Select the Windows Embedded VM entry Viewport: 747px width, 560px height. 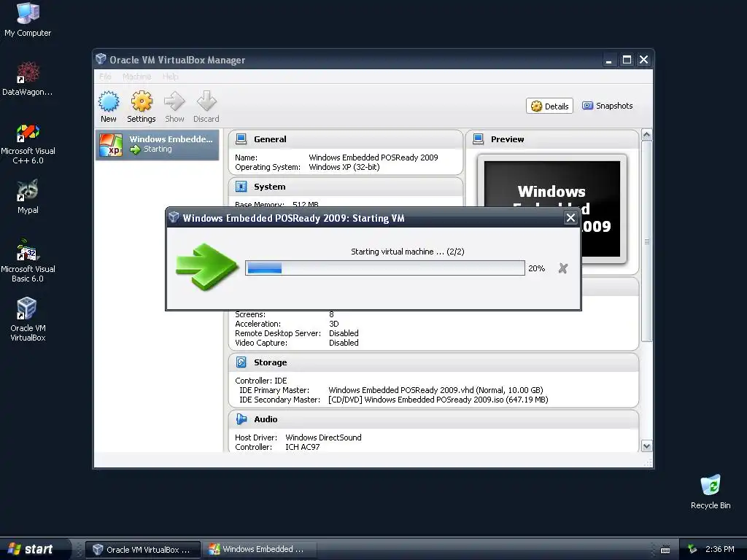(x=158, y=145)
